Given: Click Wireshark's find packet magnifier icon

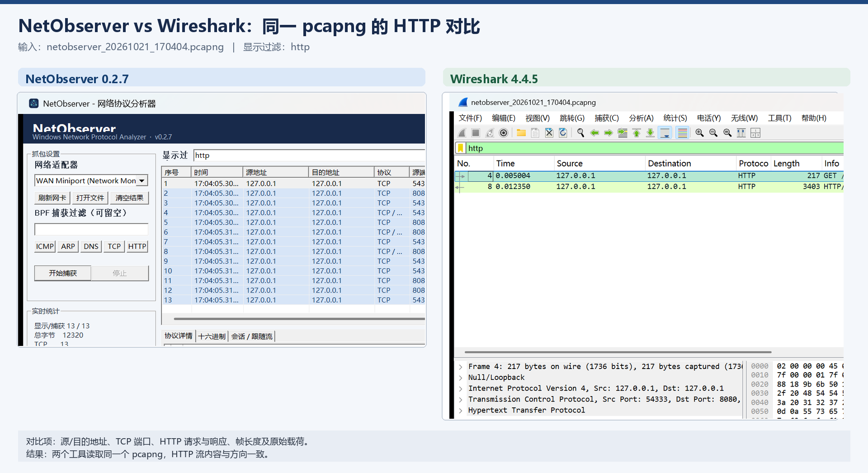Looking at the screenshot, I should click(581, 133).
